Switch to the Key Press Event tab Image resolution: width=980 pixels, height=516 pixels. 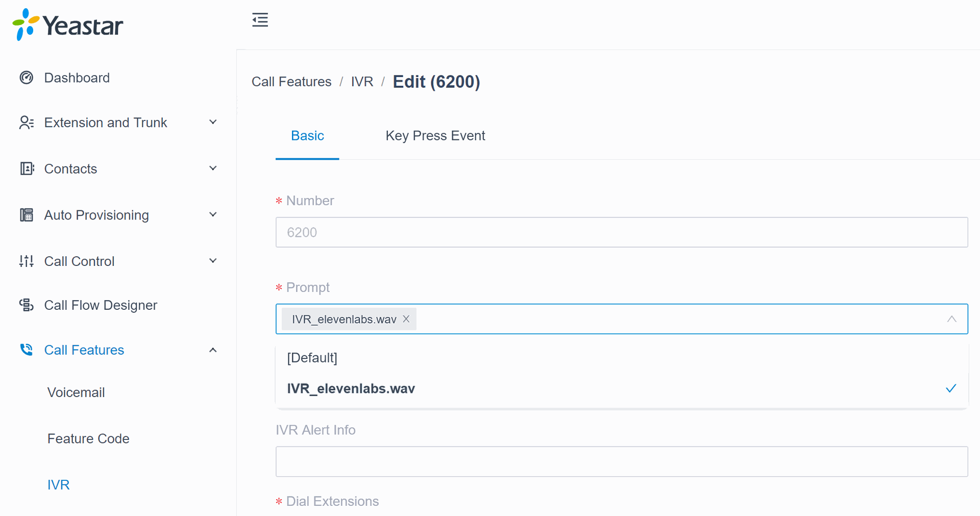point(435,136)
